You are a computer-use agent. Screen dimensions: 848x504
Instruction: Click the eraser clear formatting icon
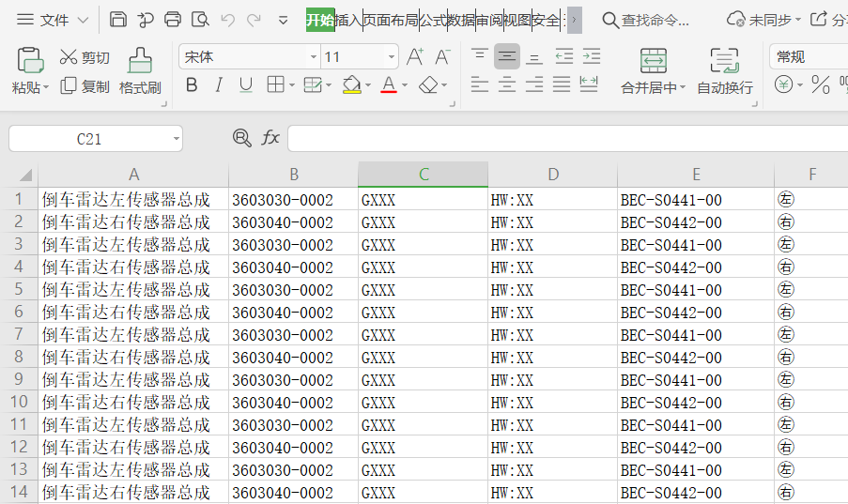click(x=429, y=85)
